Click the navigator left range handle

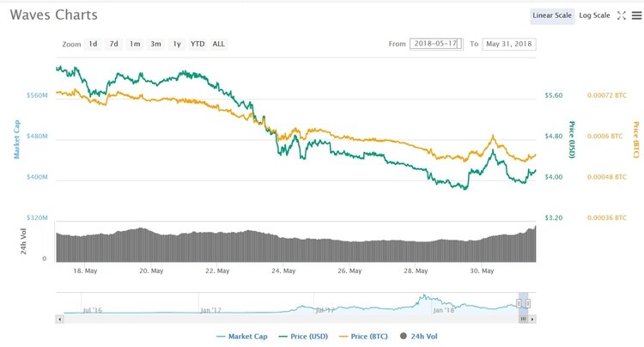tap(519, 303)
